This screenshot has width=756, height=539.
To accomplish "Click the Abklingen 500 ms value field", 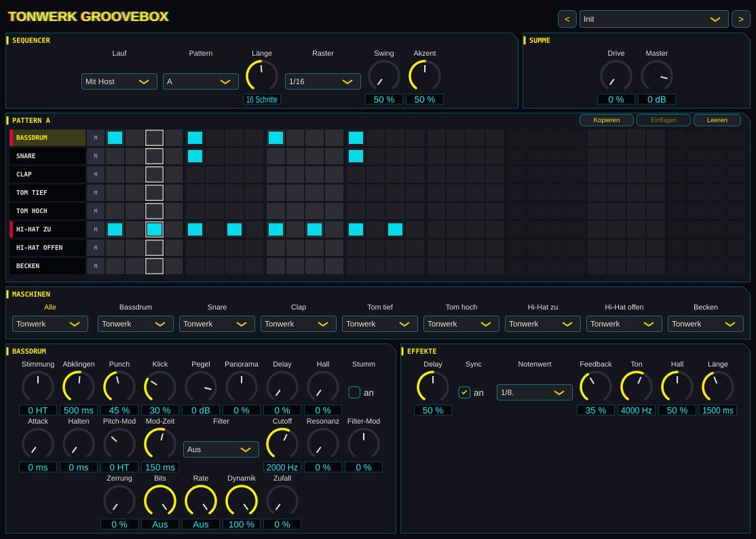I will (x=79, y=410).
